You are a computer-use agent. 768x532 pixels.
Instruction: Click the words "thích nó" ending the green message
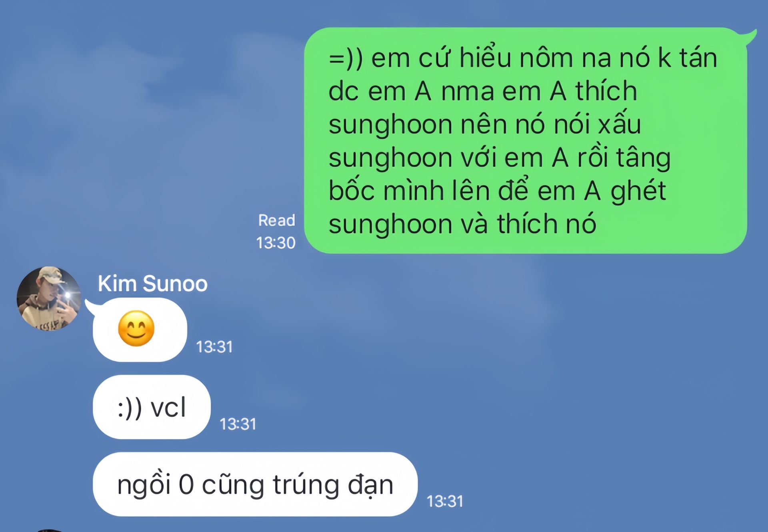point(546,224)
